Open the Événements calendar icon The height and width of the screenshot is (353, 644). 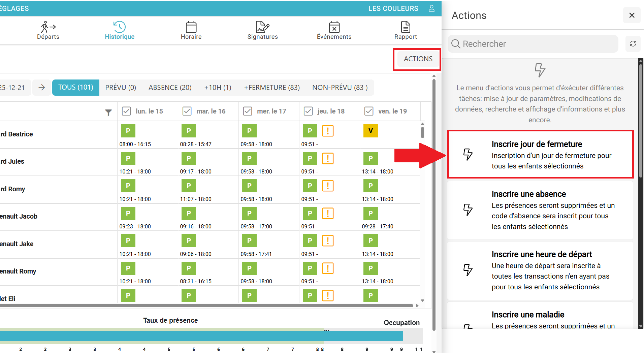point(334,27)
